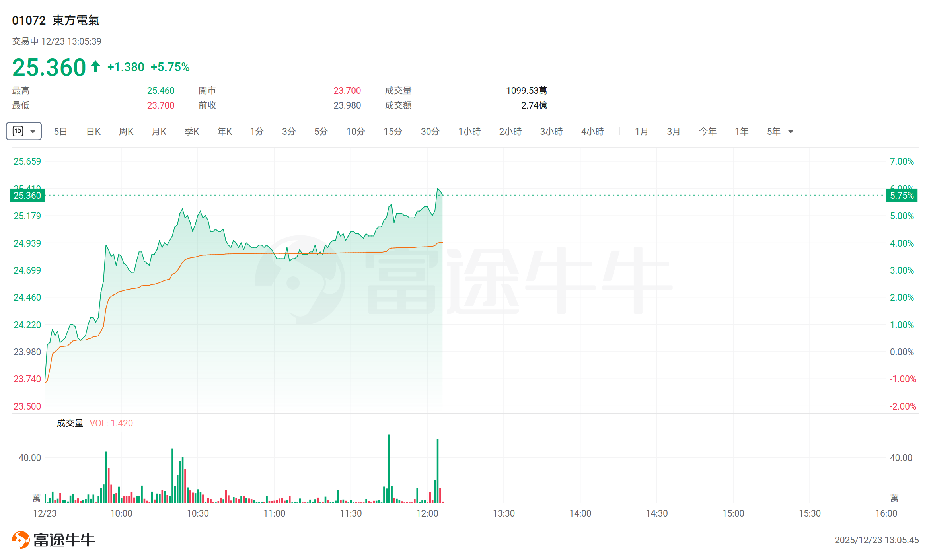Select the 月K monthly chart
The image size is (931, 560).
tap(159, 132)
